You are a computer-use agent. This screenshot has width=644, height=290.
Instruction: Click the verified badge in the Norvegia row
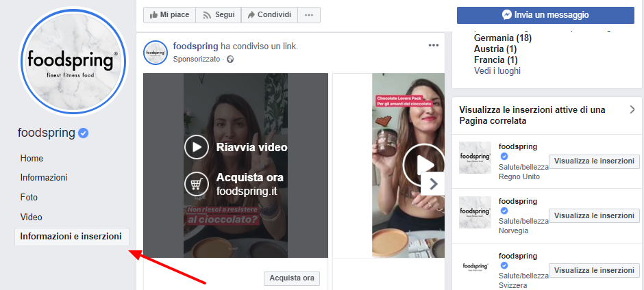504,211
